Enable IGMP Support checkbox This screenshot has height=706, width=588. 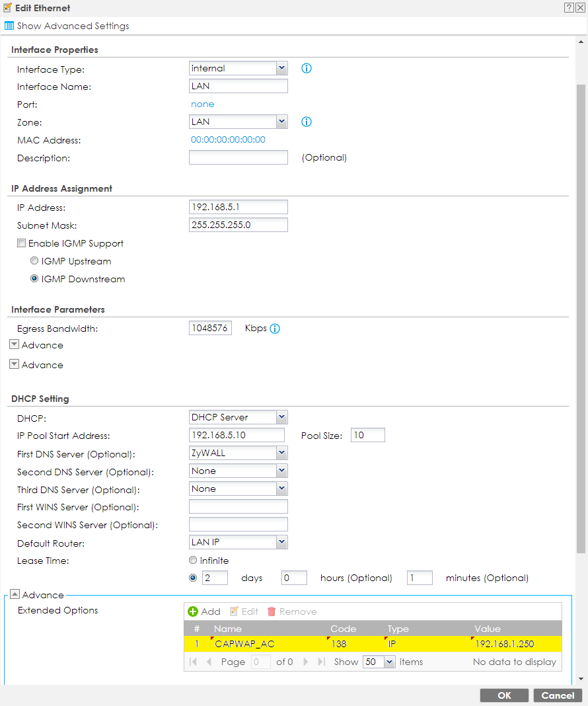pos(21,243)
